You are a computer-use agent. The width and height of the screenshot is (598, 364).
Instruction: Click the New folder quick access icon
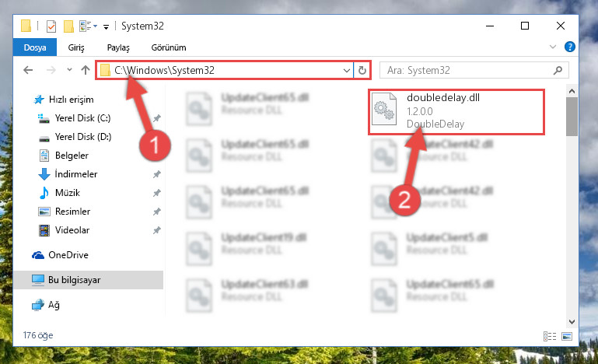click(x=68, y=26)
